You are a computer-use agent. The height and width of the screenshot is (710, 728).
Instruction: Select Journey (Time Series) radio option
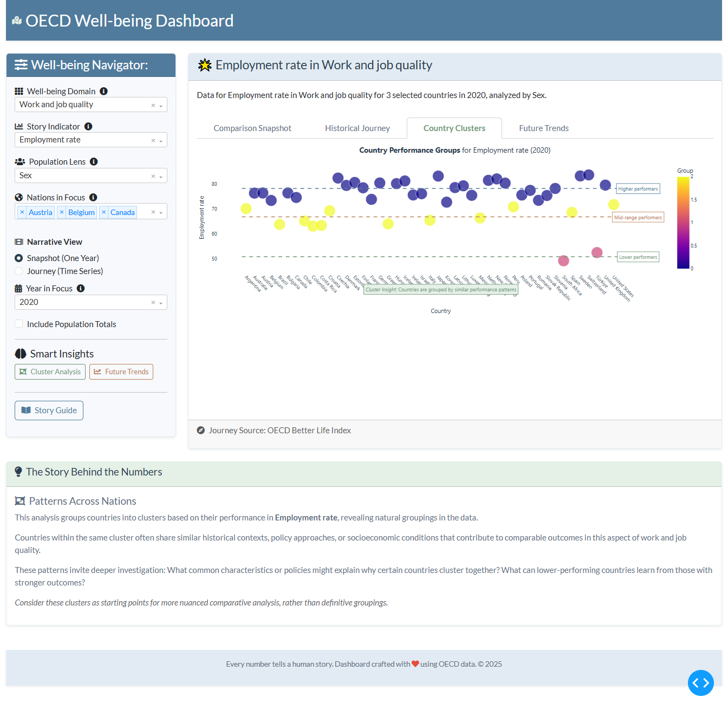tap(19, 271)
